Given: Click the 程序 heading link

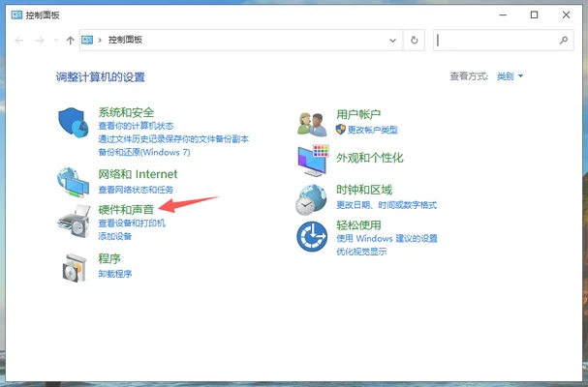Looking at the screenshot, I should [x=109, y=258].
